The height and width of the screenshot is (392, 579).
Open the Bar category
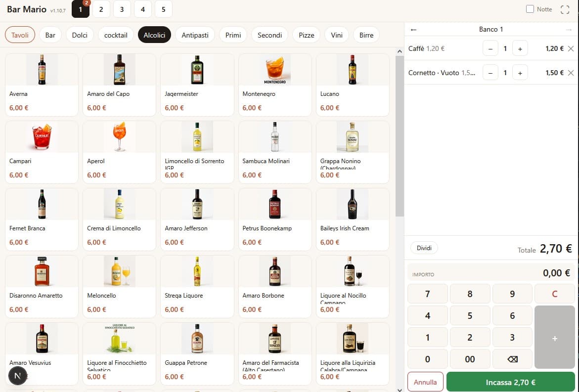pyautogui.click(x=50, y=35)
